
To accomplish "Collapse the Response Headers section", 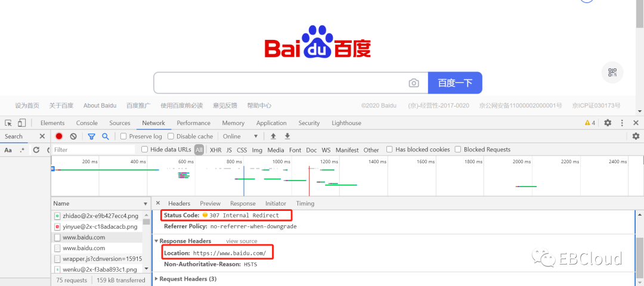I will click(x=156, y=241).
